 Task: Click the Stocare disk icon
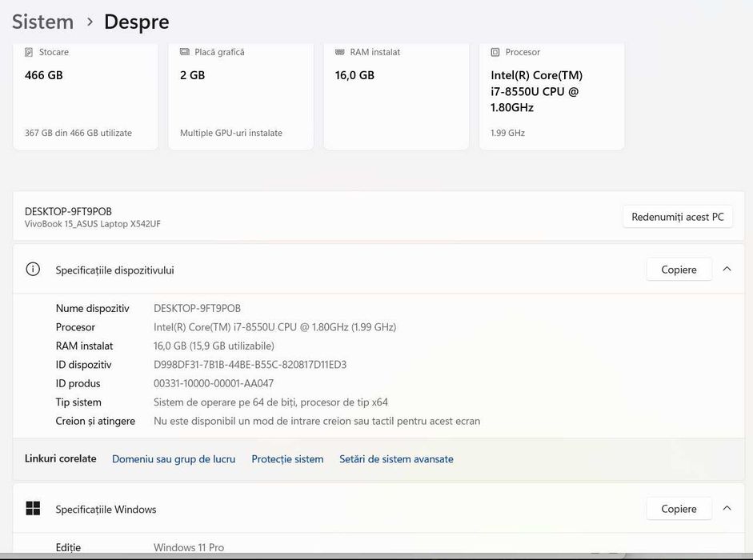point(30,52)
